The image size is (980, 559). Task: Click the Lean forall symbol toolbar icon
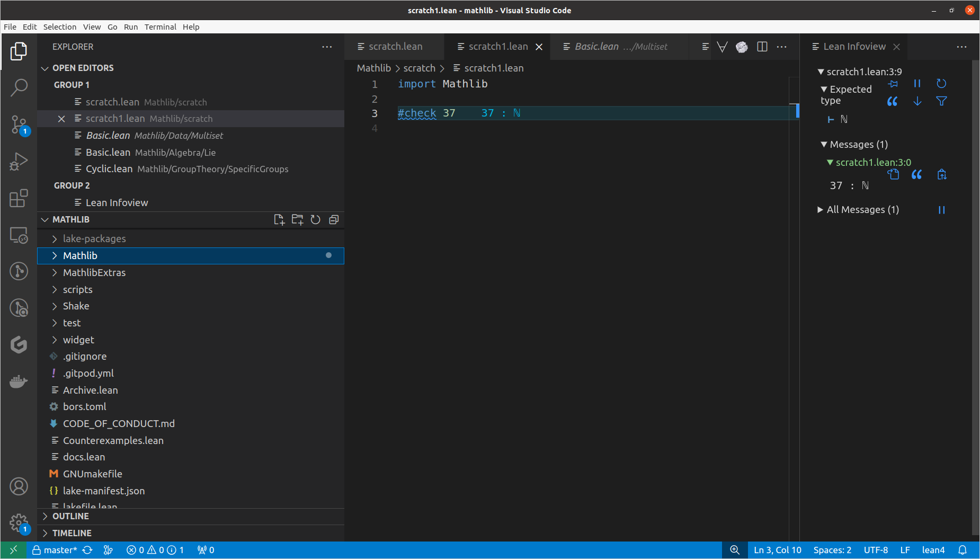tap(722, 47)
